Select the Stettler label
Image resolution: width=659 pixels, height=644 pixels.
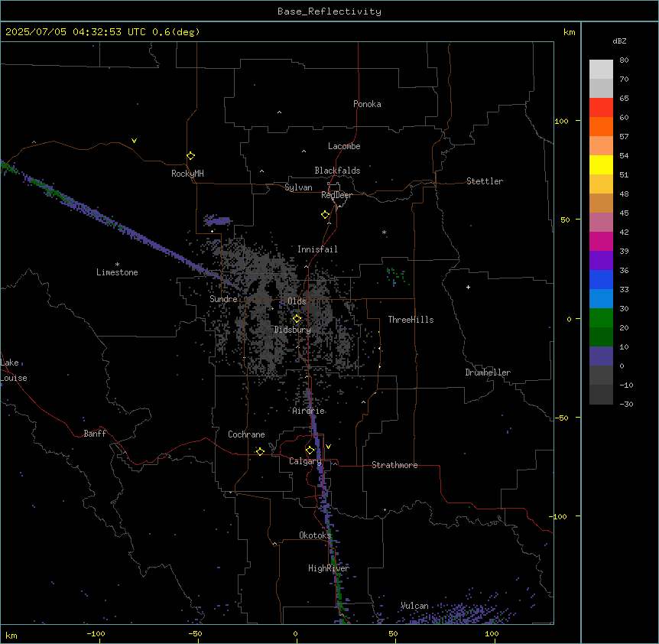click(x=485, y=181)
